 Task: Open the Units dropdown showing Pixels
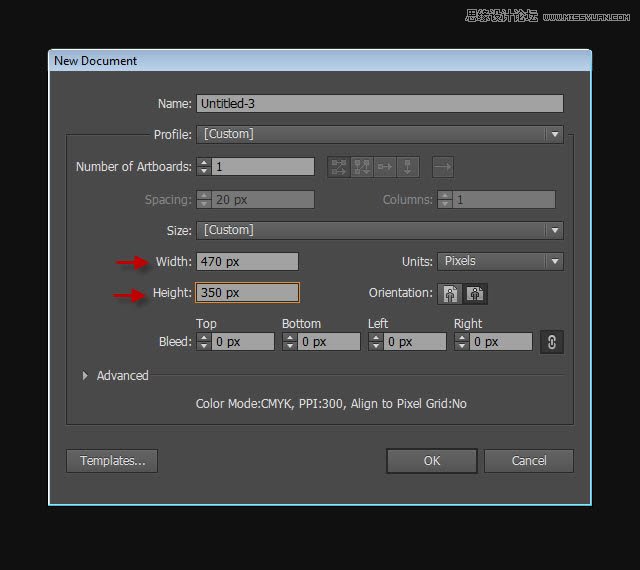(x=500, y=261)
